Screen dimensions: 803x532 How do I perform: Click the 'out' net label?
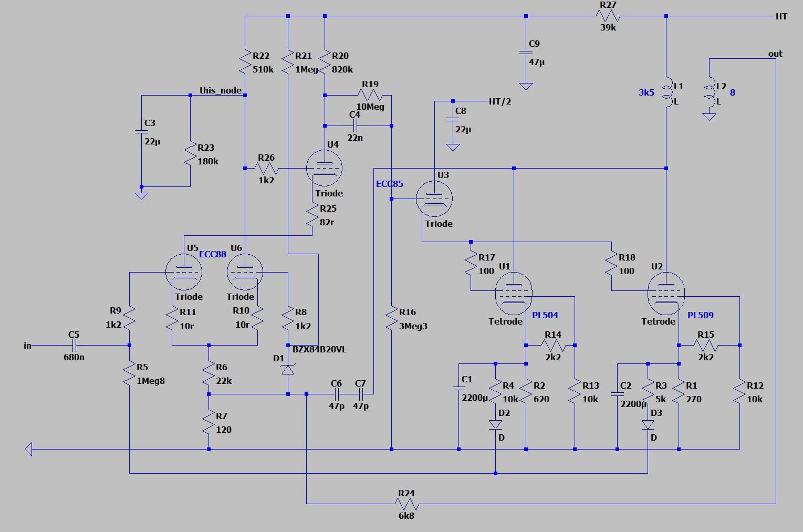(775, 54)
